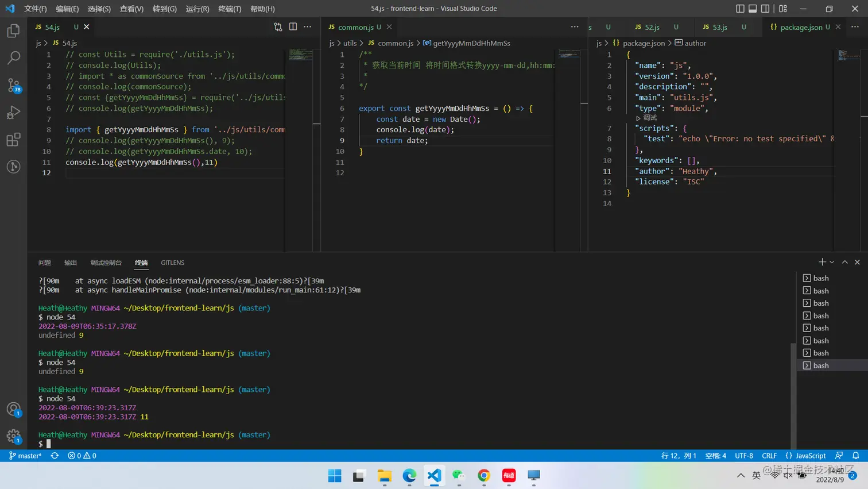Open the new terminal launch profile dropdown
Screen dimensions: 868x489
(832, 262)
